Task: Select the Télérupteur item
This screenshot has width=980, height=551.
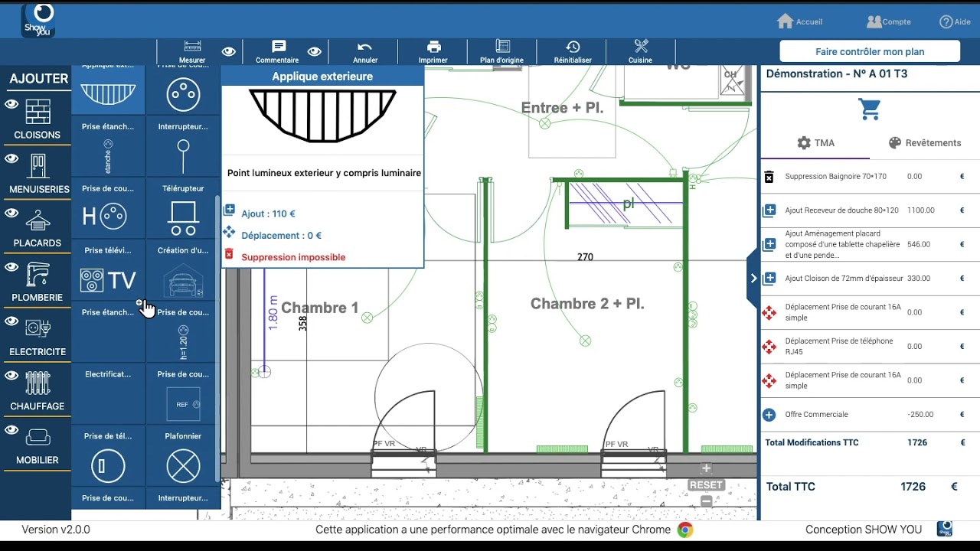Action: (x=183, y=209)
